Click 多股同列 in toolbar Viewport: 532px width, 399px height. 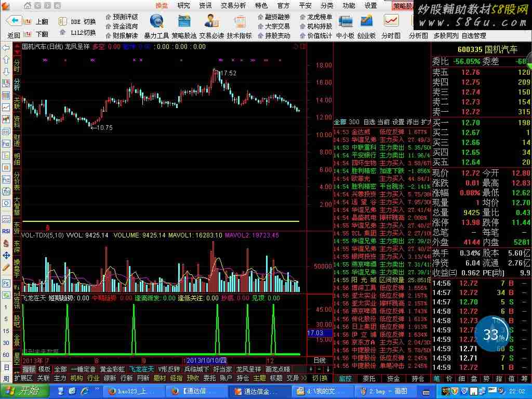tap(445, 35)
